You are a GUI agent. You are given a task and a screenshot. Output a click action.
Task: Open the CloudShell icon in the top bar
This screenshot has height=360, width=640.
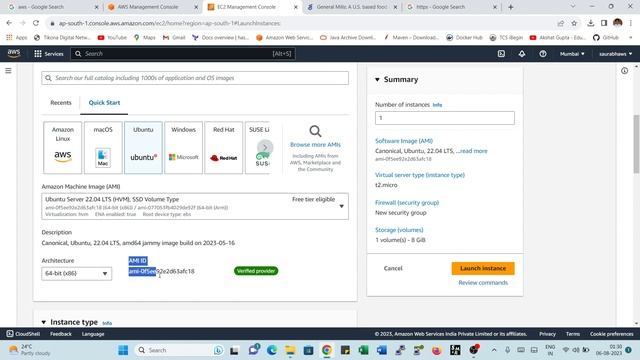pyautogui.click(x=501, y=53)
